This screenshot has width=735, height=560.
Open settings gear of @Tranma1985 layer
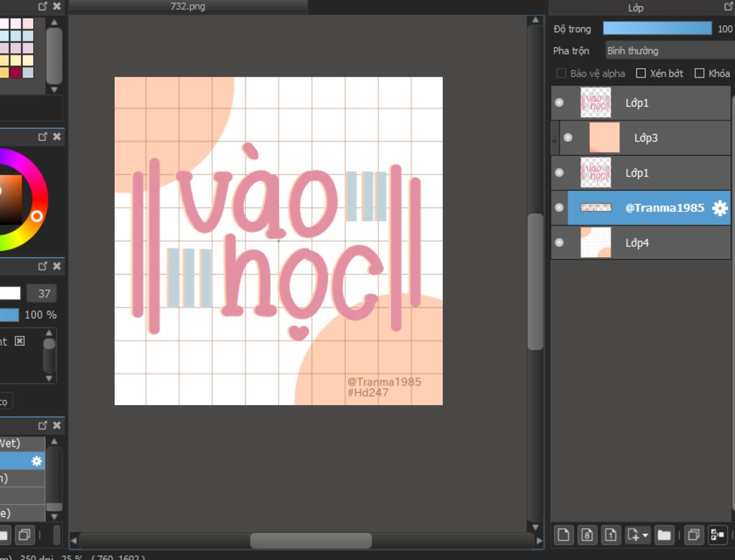719,207
